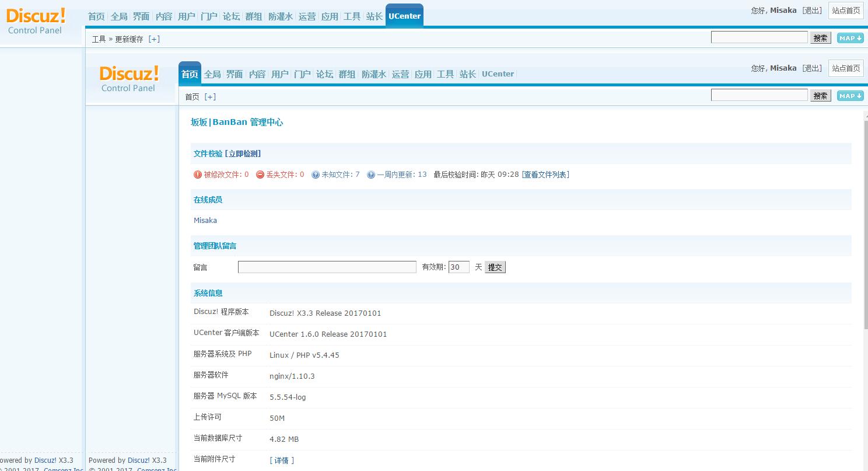Open 论坛 in outer top navigation

232,16
